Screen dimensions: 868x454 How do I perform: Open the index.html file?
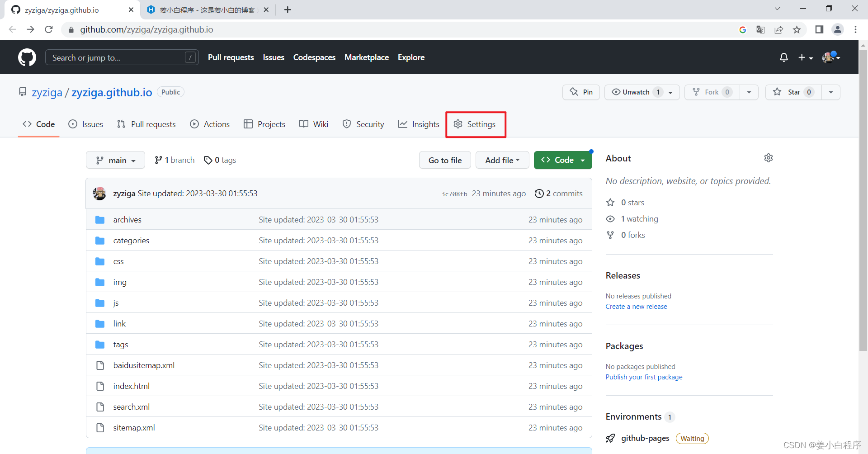(131, 386)
